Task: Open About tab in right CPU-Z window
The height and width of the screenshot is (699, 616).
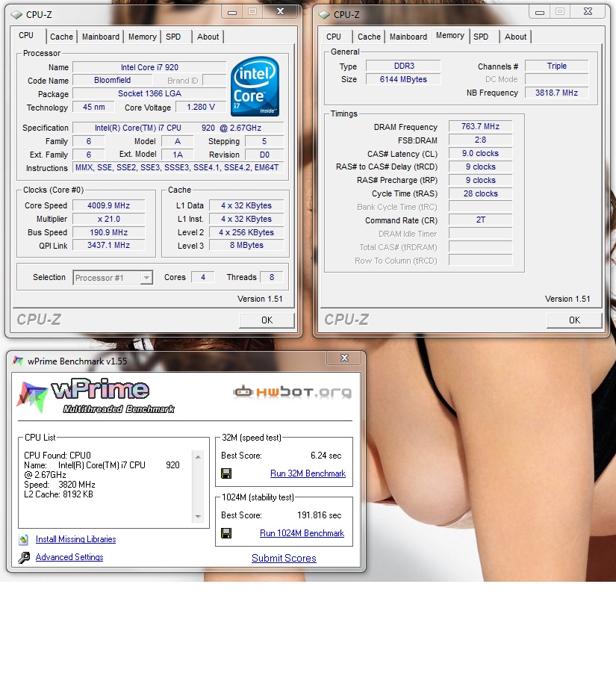Action: [516, 37]
